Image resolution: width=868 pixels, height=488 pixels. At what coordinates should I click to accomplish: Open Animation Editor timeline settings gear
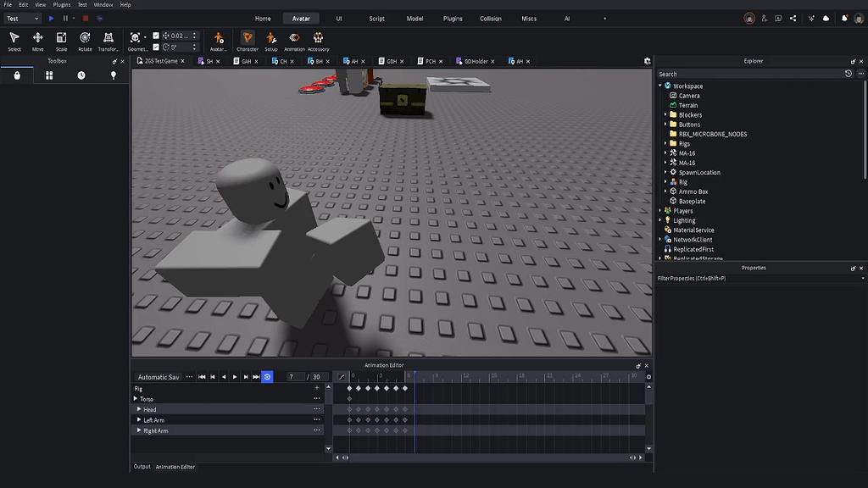[x=648, y=377]
